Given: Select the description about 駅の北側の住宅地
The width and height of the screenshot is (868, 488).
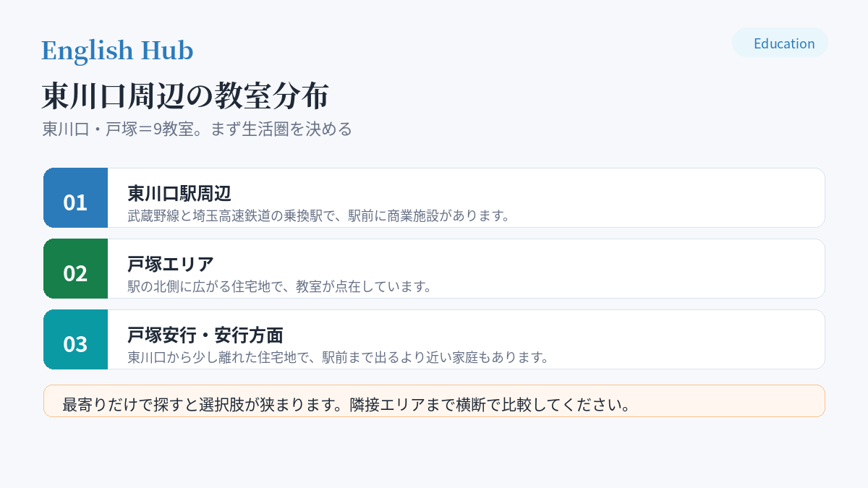Looking at the screenshot, I should [280, 286].
